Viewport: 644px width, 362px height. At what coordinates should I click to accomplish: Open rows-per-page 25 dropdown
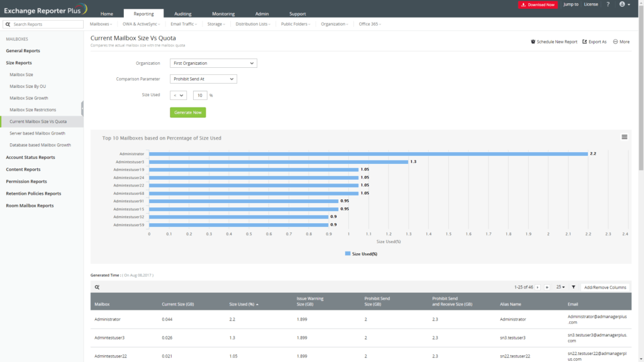pyautogui.click(x=560, y=287)
